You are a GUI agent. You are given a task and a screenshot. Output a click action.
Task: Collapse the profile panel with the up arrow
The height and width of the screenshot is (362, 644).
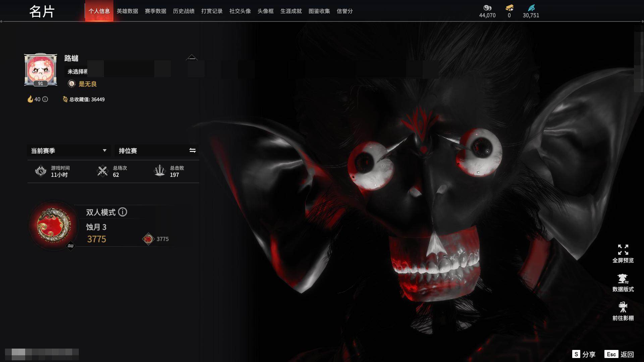(192, 57)
